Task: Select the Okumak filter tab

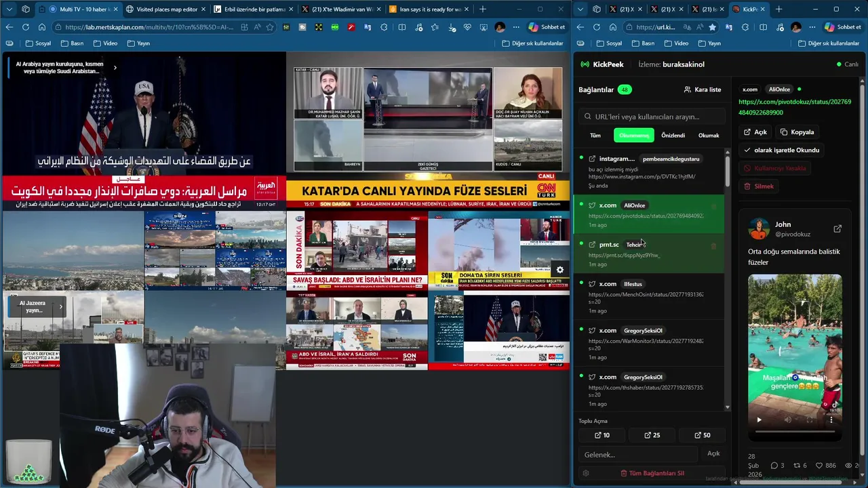Action: tap(709, 136)
